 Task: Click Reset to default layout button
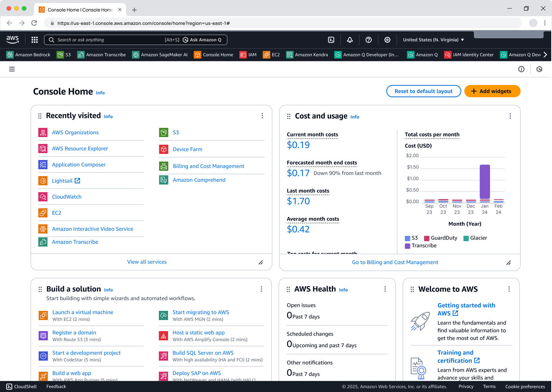pyautogui.click(x=424, y=91)
